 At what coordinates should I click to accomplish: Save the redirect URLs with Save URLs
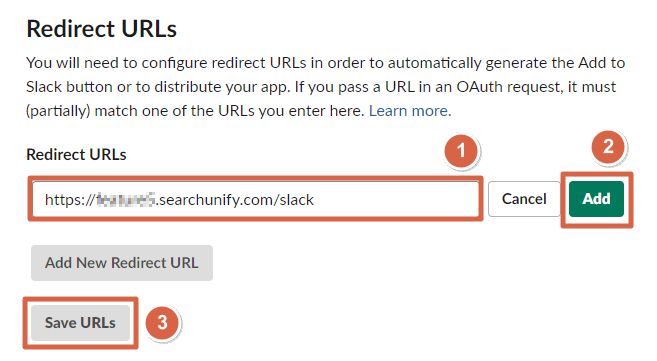pos(80,323)
